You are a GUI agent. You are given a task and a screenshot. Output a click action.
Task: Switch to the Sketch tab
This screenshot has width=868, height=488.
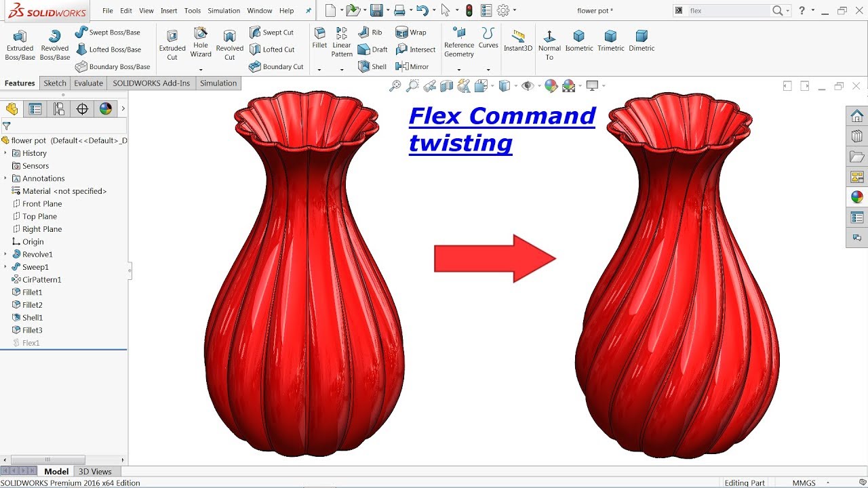click(55, 83)
